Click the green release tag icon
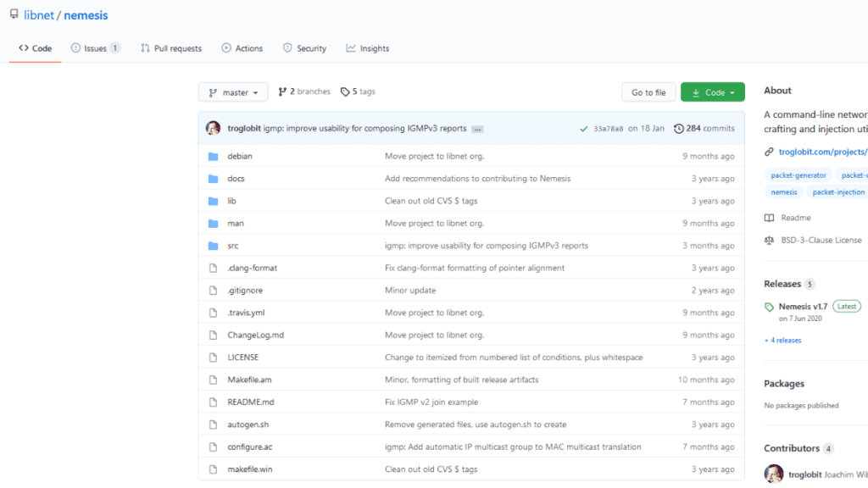Screen dimensions: 868x488 tap(769, 307)
